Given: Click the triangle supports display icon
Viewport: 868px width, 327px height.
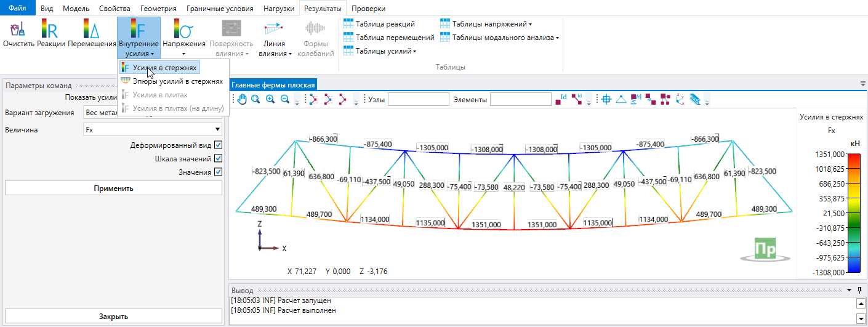Looking at the screenshot, I should pos(621,99).
